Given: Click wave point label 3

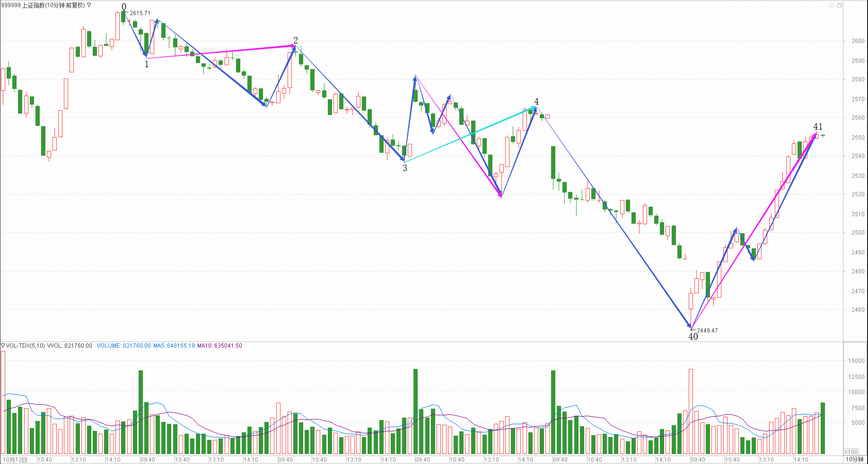Looking at the screenshot, I should (x=405, y=168).
